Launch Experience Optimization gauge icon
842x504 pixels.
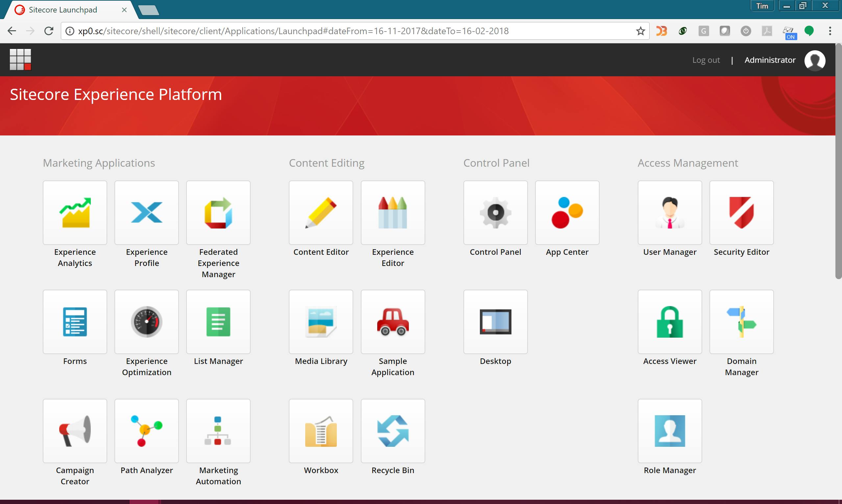tap(146, 322)
